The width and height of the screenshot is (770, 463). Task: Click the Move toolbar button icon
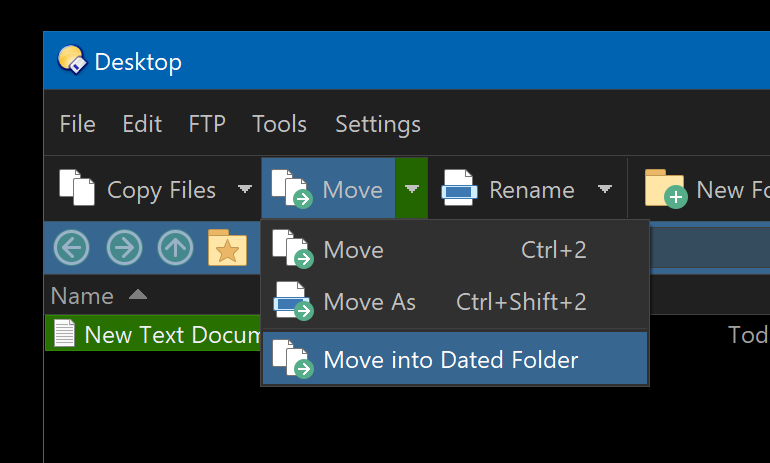pos(292,189)
